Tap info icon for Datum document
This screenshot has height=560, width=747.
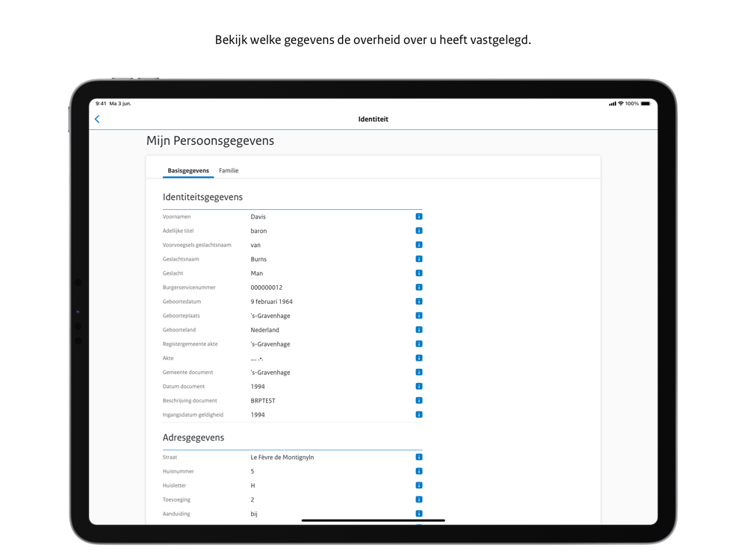coord(419,386)
